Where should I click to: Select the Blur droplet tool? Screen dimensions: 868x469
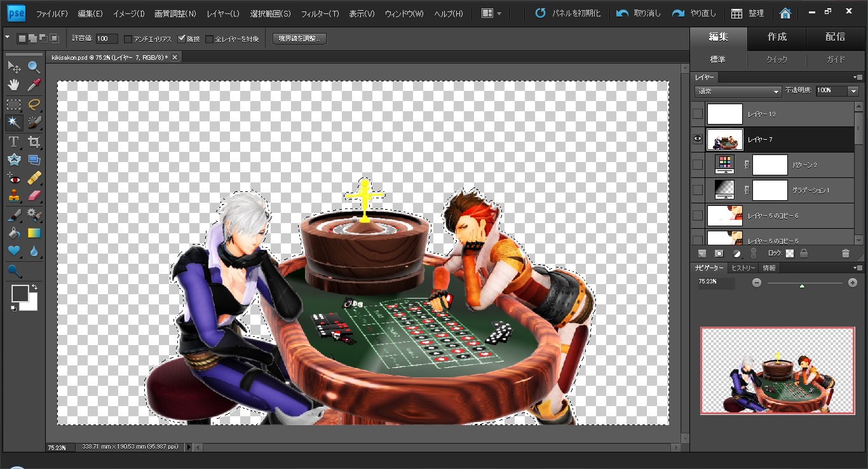click(34, 252)
